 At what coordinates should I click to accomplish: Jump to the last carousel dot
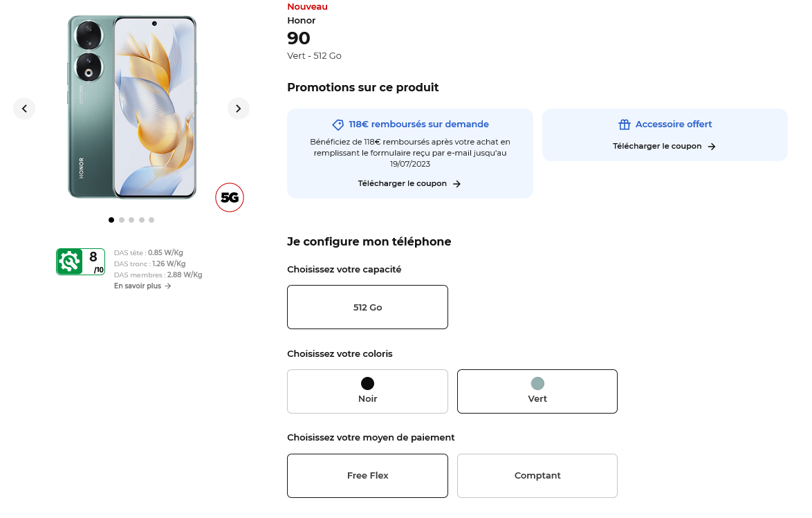coord(151,220)
